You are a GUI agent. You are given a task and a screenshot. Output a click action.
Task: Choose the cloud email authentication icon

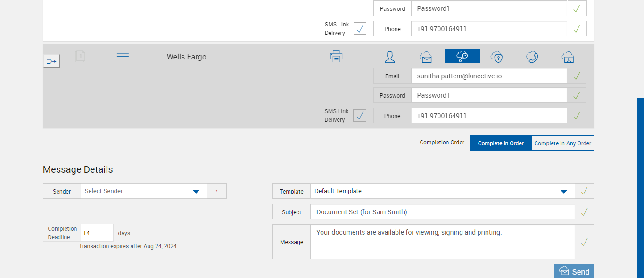426,57
